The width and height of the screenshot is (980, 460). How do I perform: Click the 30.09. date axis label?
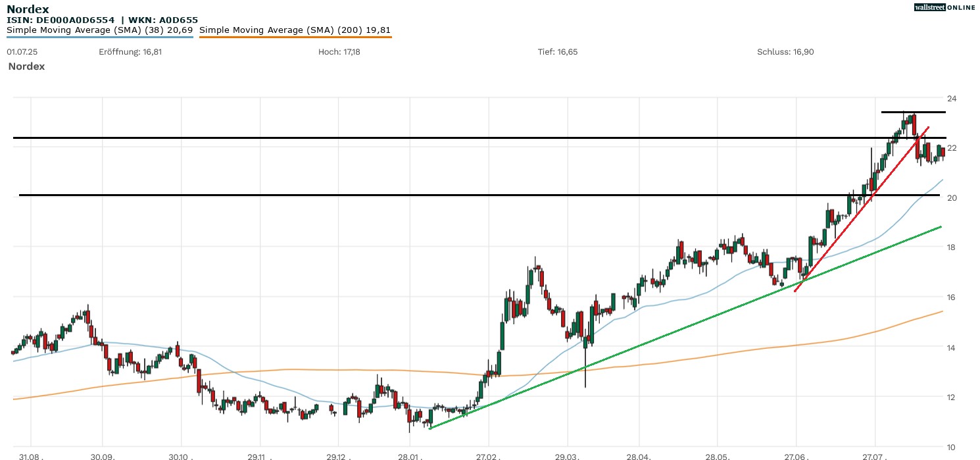(103, 456)
